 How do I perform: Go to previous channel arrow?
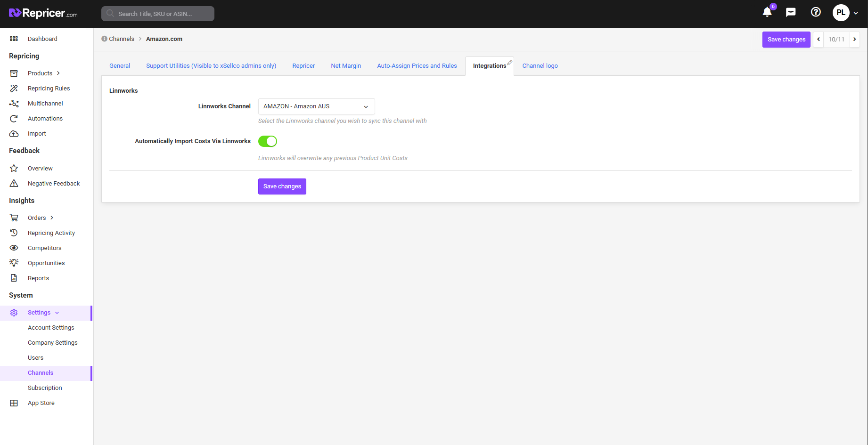[x=819, y=40]
